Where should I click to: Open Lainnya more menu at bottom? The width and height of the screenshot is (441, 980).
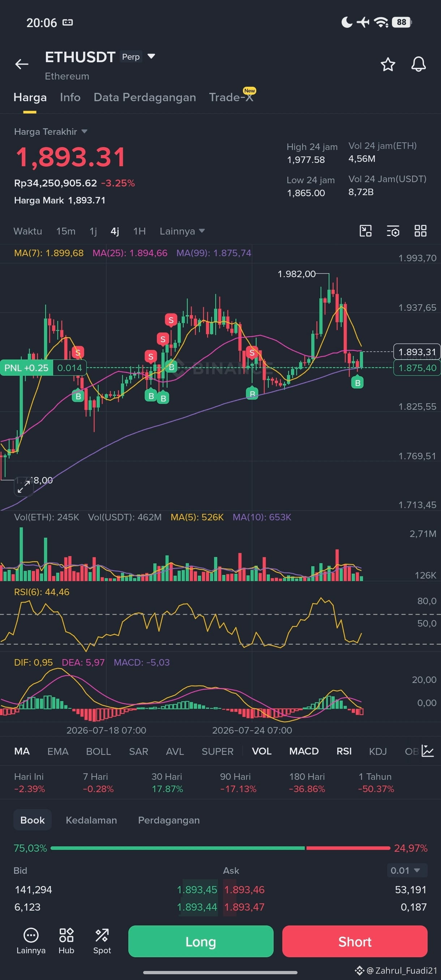pyautogui.click(x=31, y=941)
